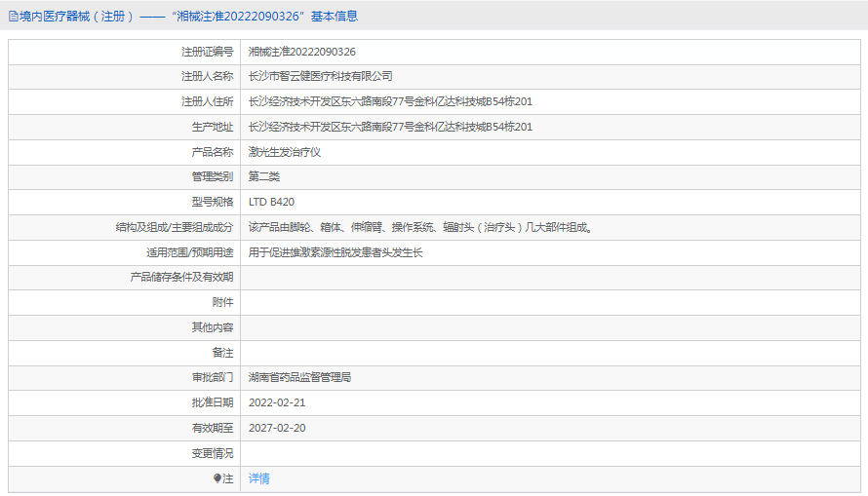Select model specification LTD B420

271,202
